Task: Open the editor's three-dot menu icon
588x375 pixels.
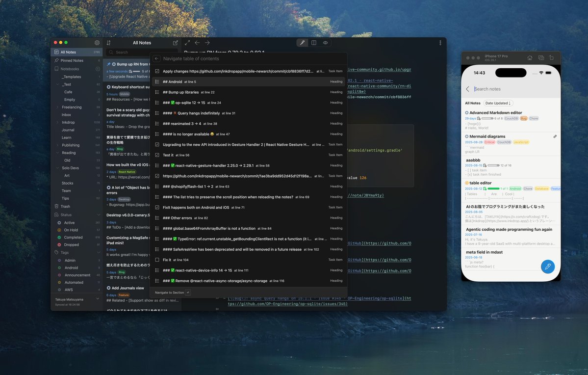Action: coord(440,43)
